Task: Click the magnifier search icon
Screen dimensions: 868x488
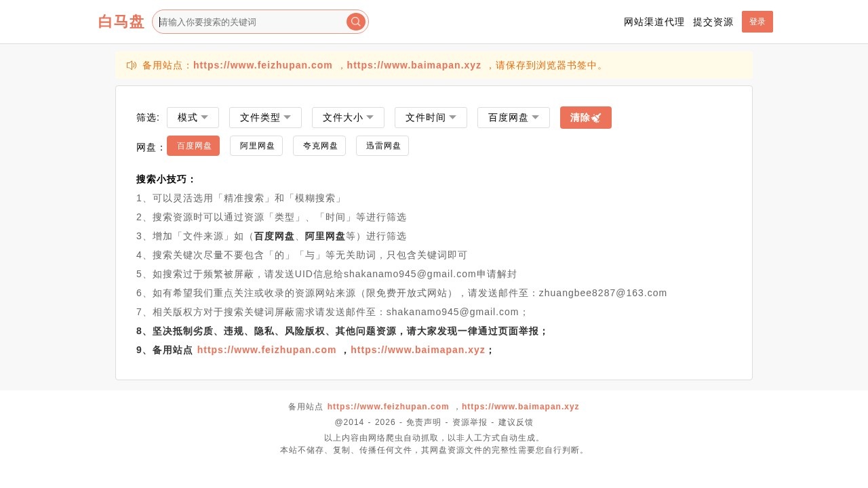Action: (x=355, y=21)
